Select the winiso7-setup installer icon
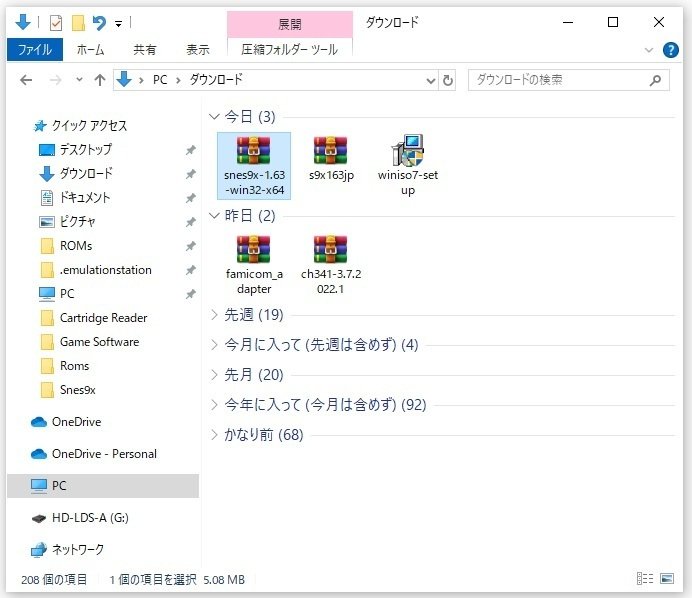This screenshot has width=692, height=598. [408, 166]
